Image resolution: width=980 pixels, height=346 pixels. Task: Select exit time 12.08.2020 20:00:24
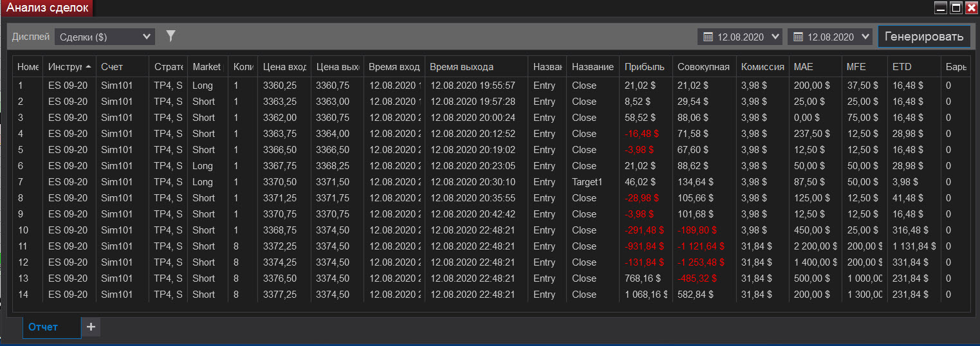472,118
